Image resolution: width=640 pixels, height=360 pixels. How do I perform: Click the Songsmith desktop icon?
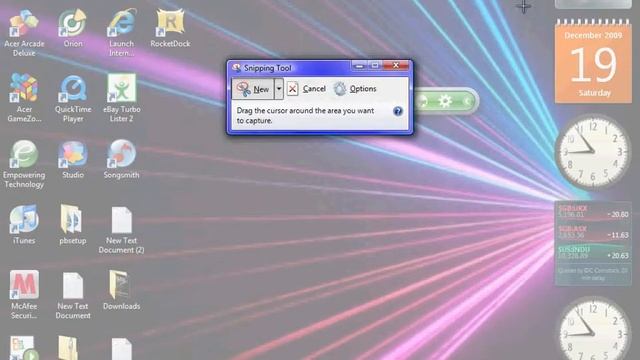coord(121,160)
